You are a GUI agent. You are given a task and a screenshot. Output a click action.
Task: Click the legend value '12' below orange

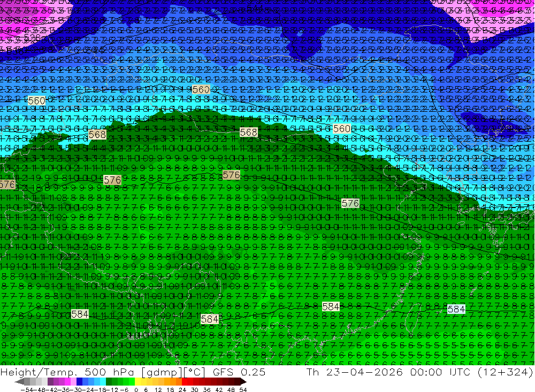click(x=158, y=390)
